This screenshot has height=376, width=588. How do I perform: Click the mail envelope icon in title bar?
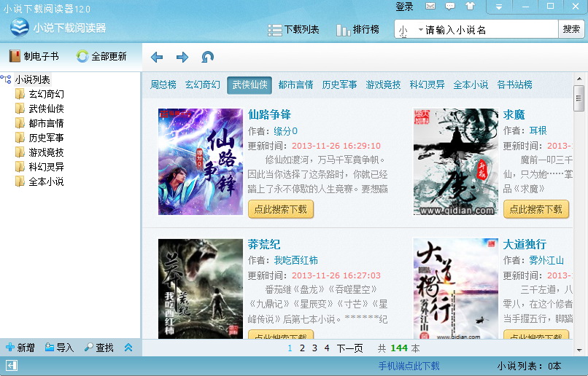[430, 6]
